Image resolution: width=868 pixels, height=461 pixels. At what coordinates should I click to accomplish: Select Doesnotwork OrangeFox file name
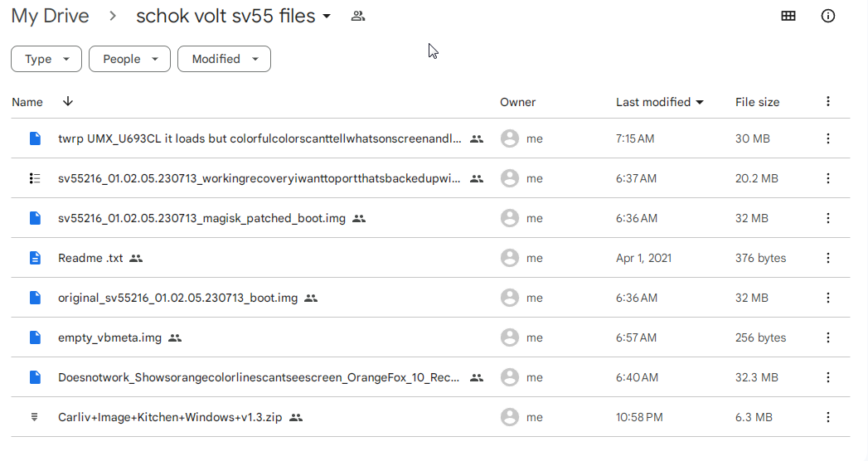pyautogui.click(x=259, y=377)
